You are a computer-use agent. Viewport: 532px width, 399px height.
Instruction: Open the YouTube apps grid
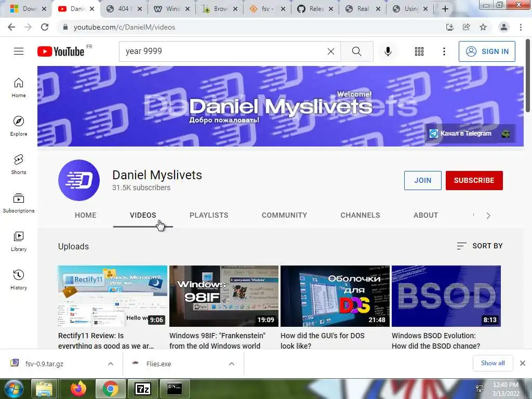(x=419, y=51)
